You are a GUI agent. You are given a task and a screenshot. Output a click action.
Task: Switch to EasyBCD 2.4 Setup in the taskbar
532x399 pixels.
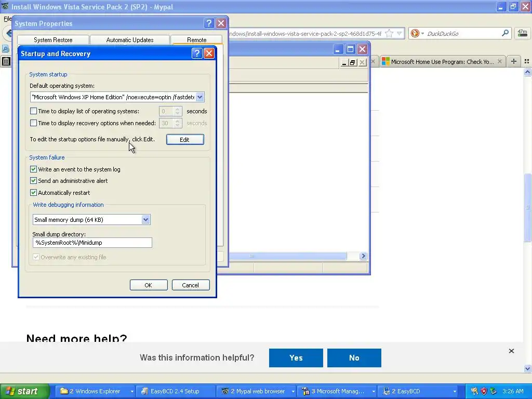[x=175, y=392]
